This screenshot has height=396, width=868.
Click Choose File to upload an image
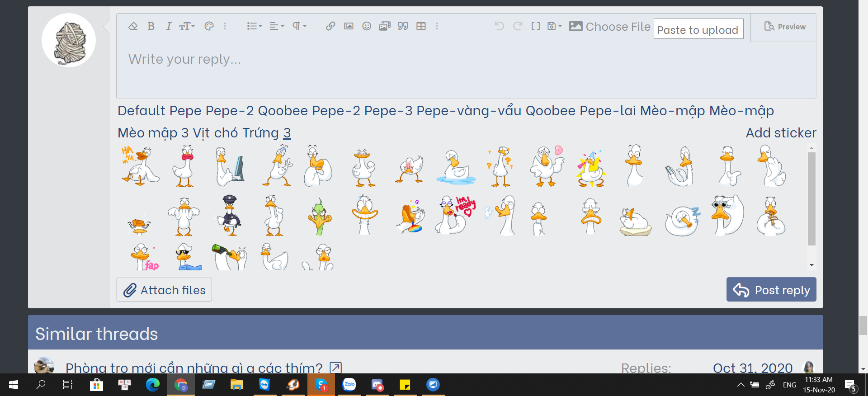(609, 27)
